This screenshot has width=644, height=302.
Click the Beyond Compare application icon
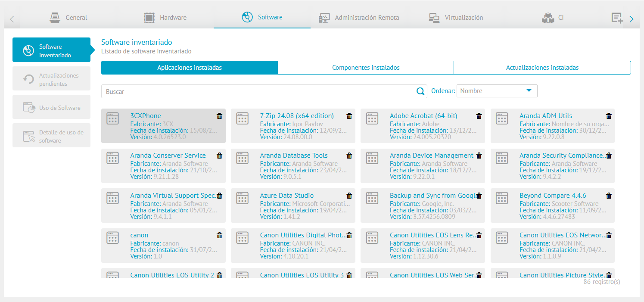tap(501, 198)
